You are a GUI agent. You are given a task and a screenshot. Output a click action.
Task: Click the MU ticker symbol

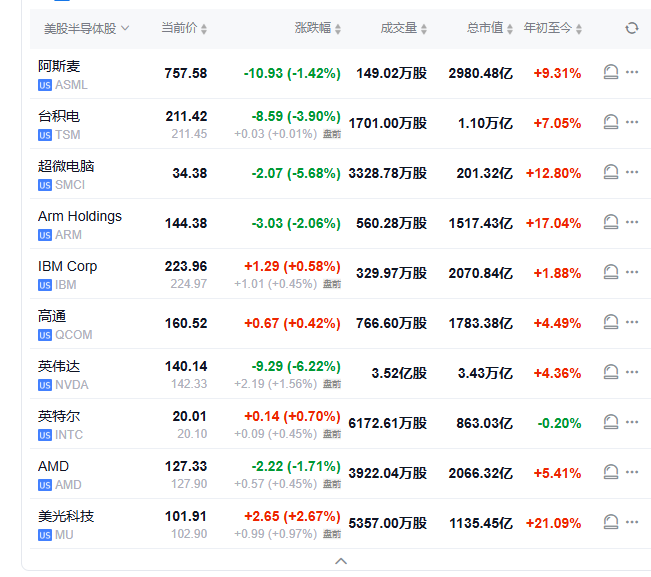pos(64,535)
